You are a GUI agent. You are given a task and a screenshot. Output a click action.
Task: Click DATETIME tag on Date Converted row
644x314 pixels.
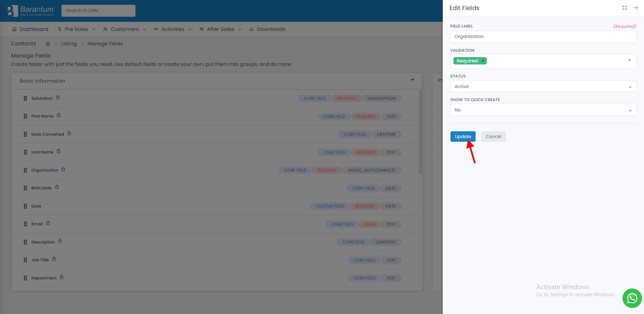386,134
